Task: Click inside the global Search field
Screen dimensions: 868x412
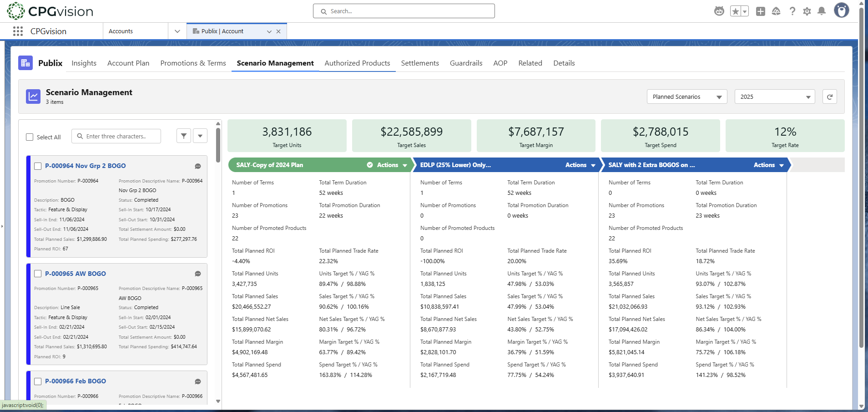Action: pyautogui.click(x=403, y=10)
